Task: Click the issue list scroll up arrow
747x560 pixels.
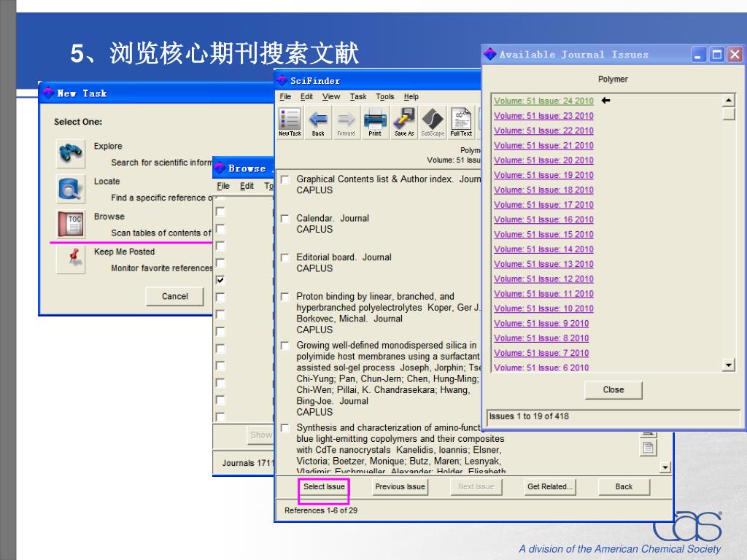Action: [x=729, y=100]
